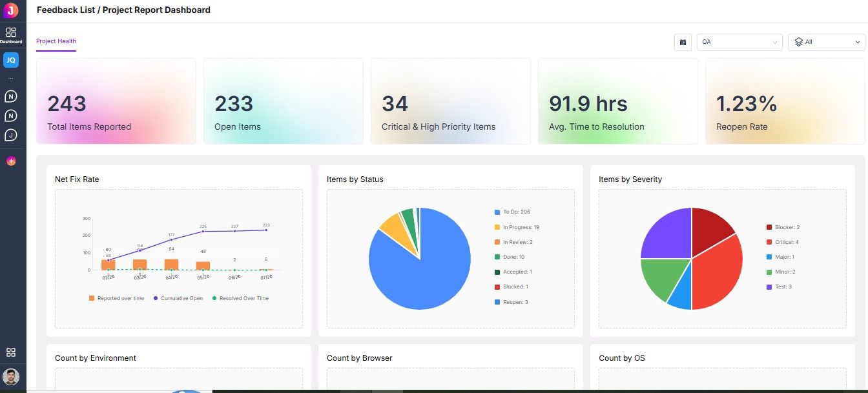Toggle the Resolved Over Time legend
The width and height of the screenshot is (868, 393).
pyautogui.click(x=240, y=298)
